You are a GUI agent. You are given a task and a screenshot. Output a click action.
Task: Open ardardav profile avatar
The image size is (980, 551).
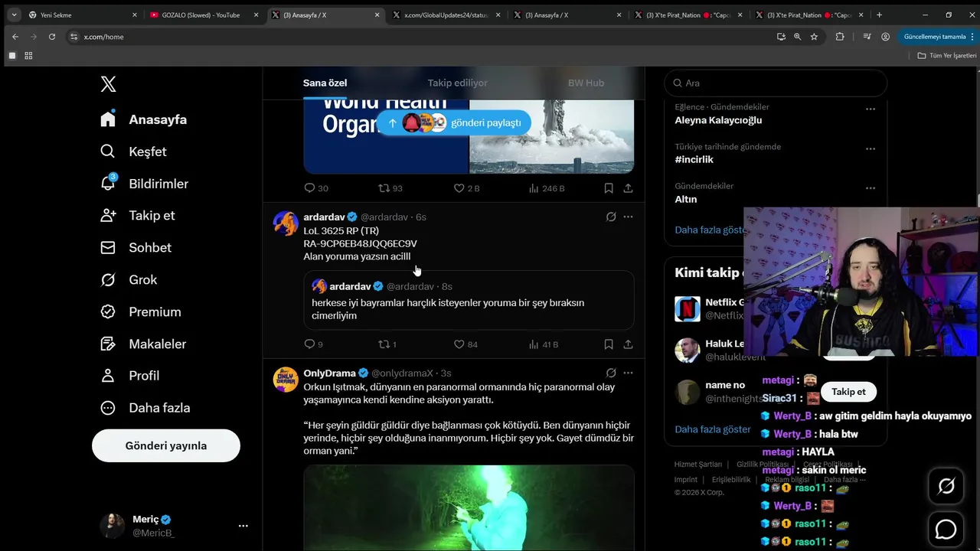[286, 223]
